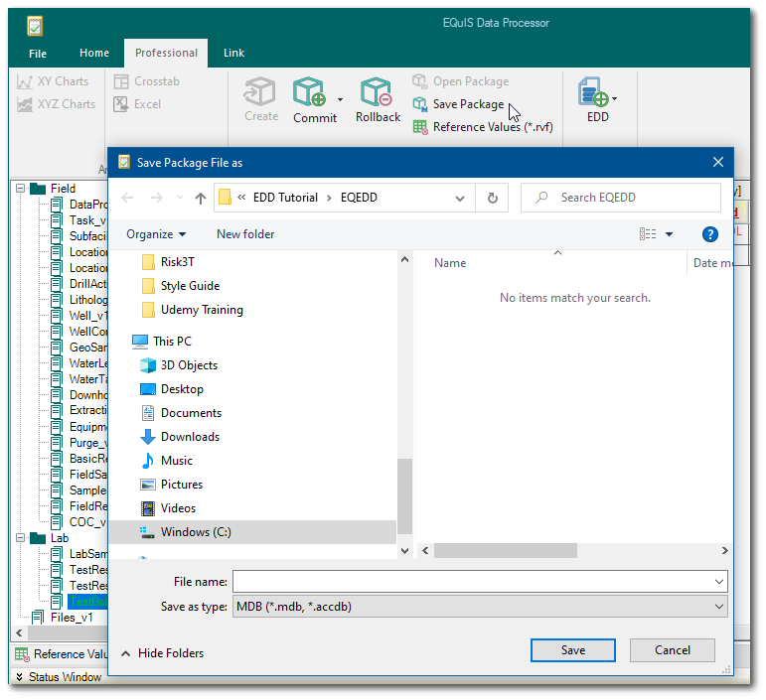Screen dimensions: 766x700
Task: Go up one folder level arrow
Action: tap(201, 198)
